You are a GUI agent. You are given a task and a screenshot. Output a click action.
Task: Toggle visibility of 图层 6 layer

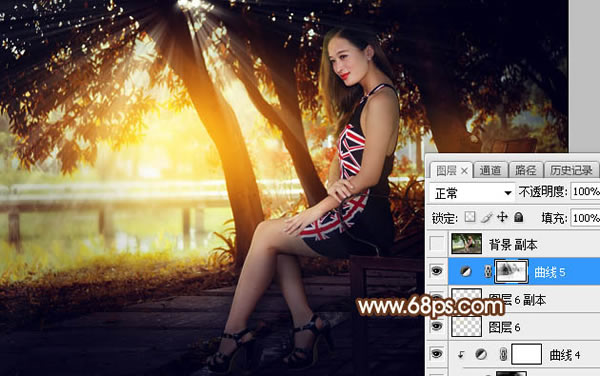point(437,326)
